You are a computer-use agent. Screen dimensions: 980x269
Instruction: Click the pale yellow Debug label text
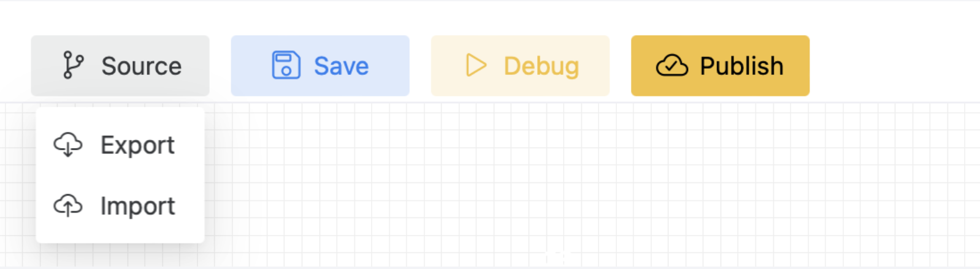pos(542,67)
